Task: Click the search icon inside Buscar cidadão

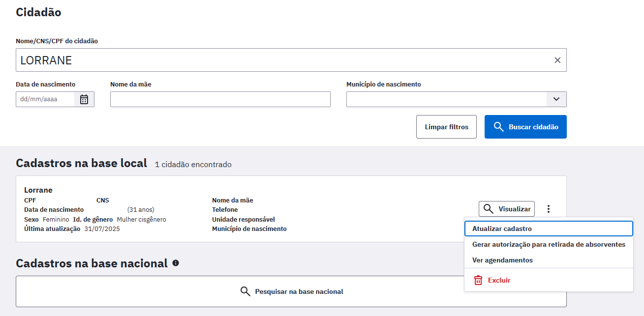Action: (x=498, y=127)
